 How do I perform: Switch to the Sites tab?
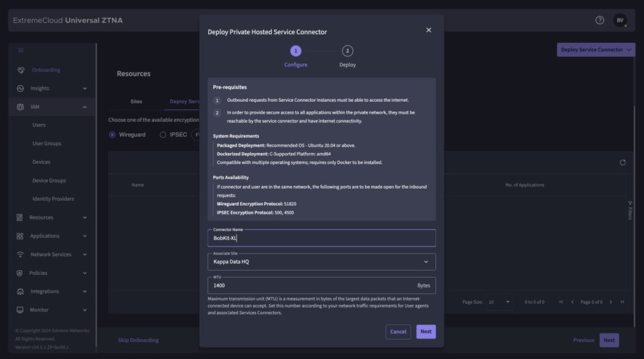coord(136,101)
